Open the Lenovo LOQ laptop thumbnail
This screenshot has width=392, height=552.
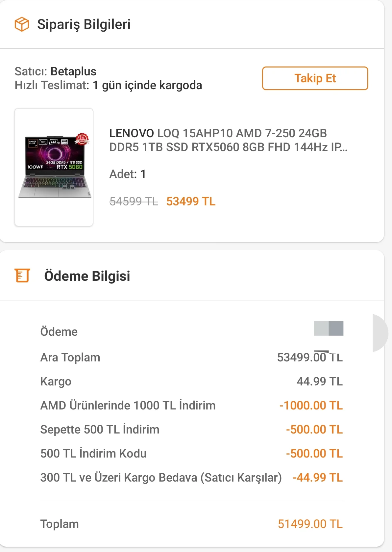click(x=54, y=167)
